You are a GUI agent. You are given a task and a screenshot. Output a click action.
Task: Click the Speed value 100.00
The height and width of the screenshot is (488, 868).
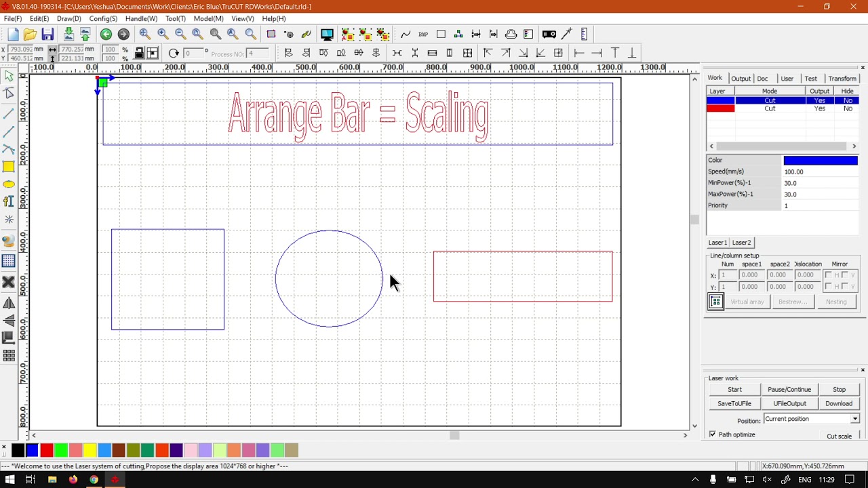(821, 172)
